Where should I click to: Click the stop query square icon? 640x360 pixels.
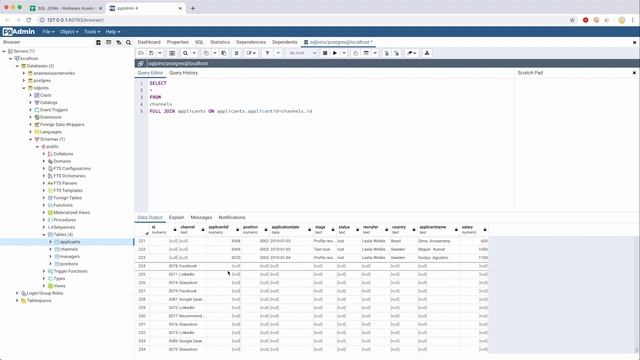(x=325, y=53)
